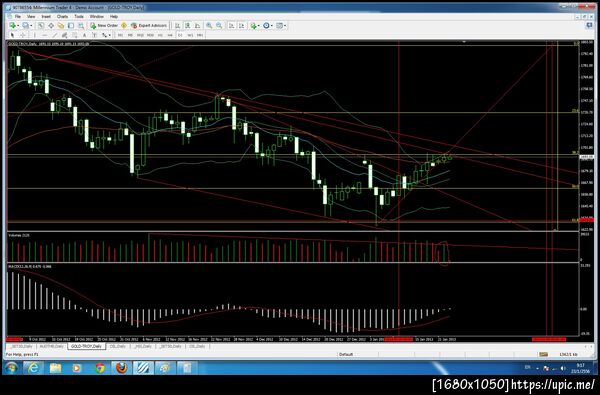Open the Help menu
The width and height of the screenshot is (600, 395).
(x=114, y=16)
